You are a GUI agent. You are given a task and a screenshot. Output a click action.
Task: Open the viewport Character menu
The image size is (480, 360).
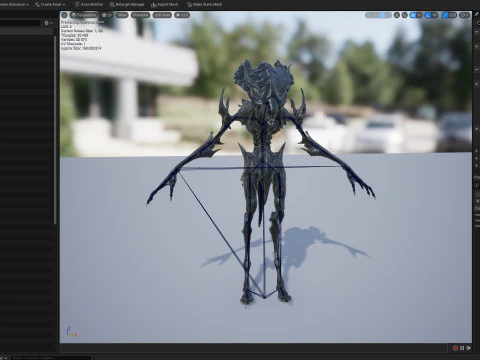point(140,15)
